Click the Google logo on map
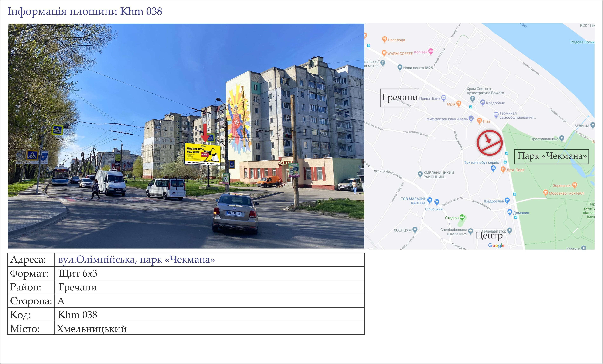 496,246
